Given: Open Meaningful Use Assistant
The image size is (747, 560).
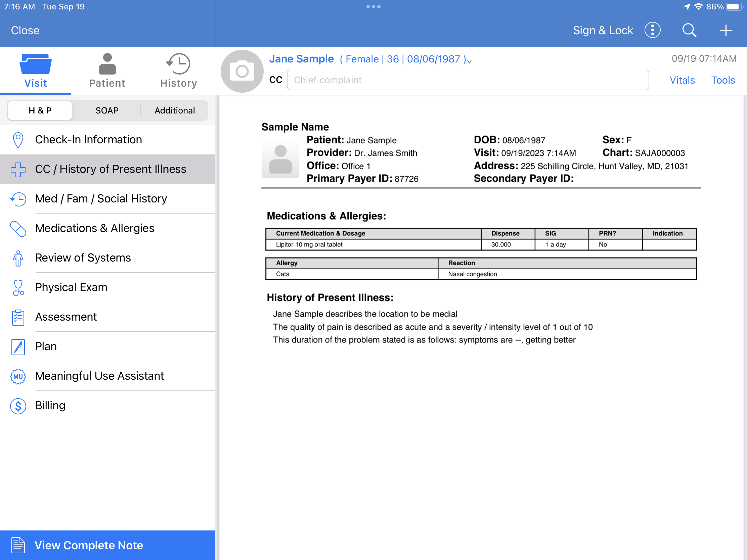Looking at the screenshot, I should coord(107,376).
